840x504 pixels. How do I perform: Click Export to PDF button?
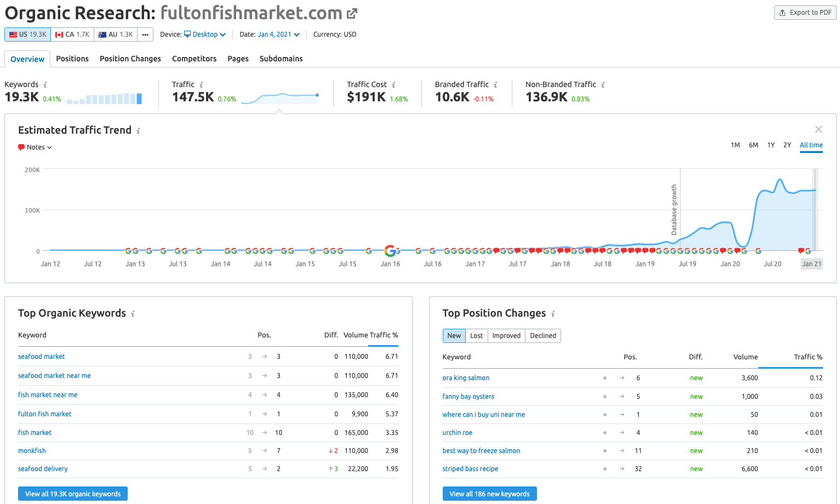pyautogui.click(x=805, y=13)
